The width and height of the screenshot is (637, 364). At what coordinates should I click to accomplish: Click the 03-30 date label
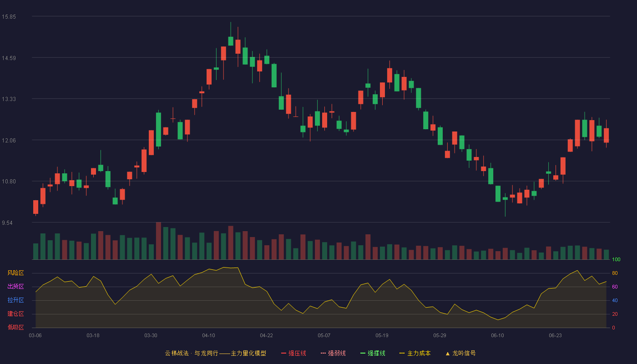pos(151,335)
